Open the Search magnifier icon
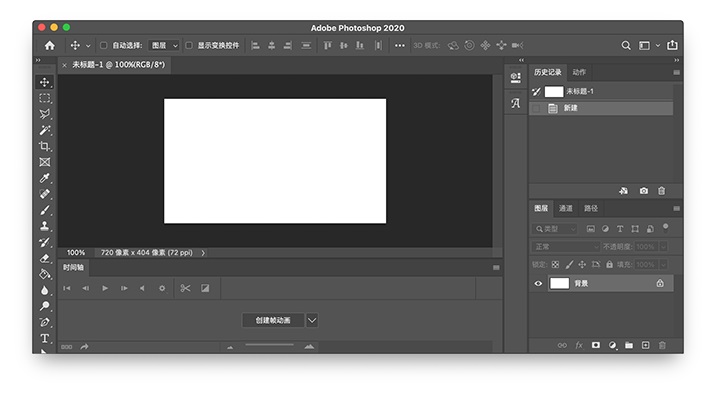The width and height of the screenshot is (716, 396). click(x=626, y=45)
